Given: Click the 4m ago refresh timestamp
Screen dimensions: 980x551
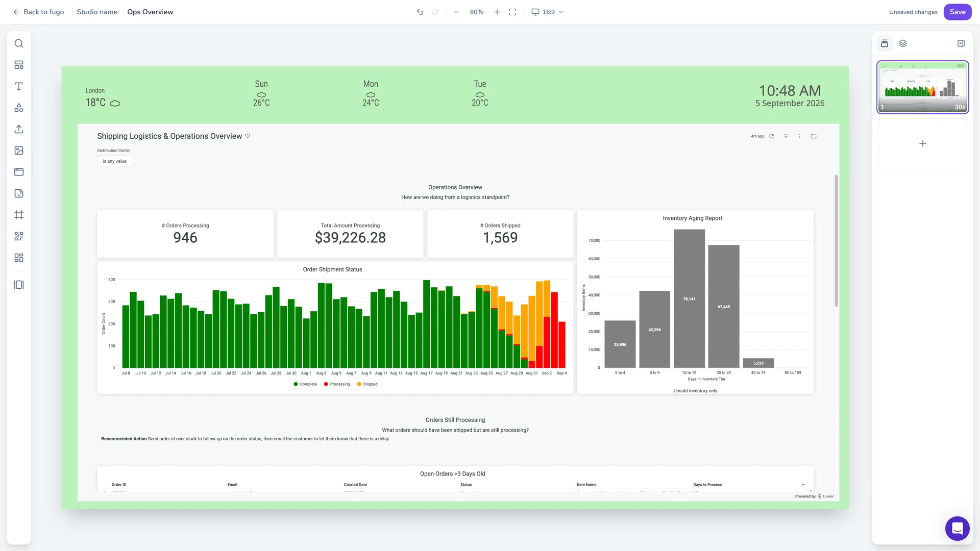Looking at the screenshot, I should tap(757, 136).
